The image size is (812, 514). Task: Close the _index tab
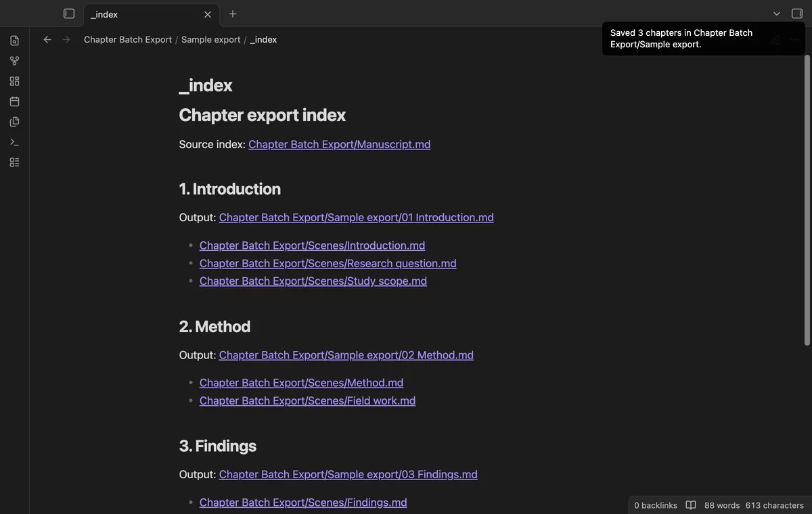pyautogui.click(x=208, y=14)
